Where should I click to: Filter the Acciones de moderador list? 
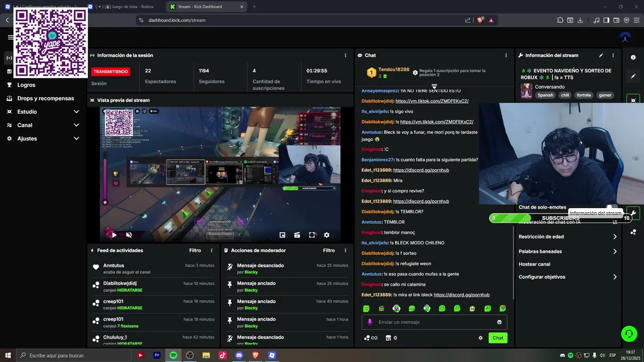329,250
